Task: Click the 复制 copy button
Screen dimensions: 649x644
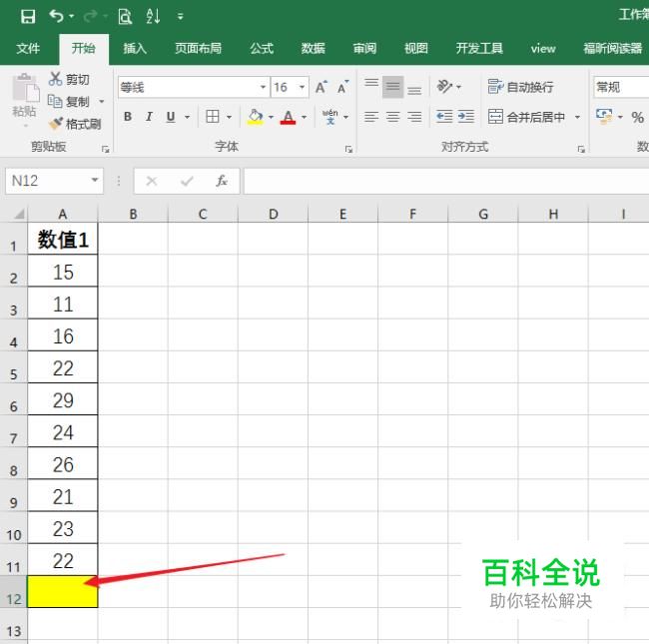Action: click(69, 101)
